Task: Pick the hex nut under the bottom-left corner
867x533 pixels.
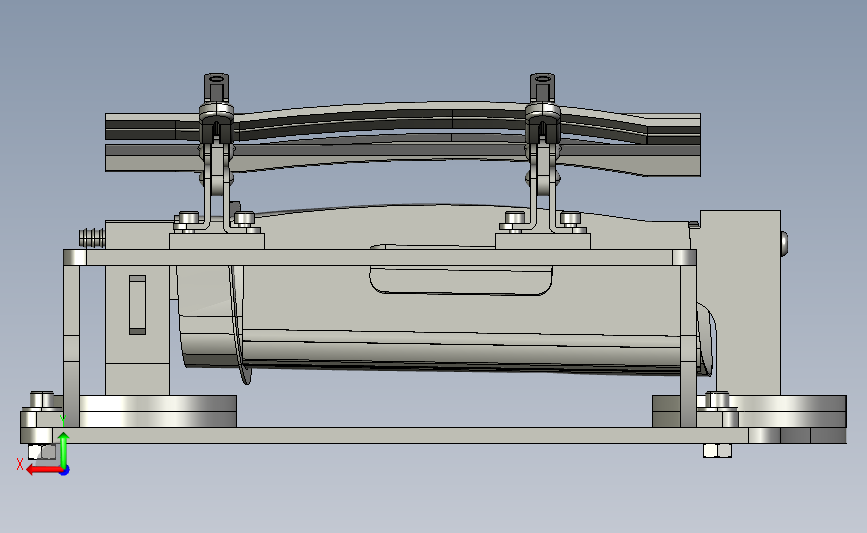Action: tap(41, 451)
